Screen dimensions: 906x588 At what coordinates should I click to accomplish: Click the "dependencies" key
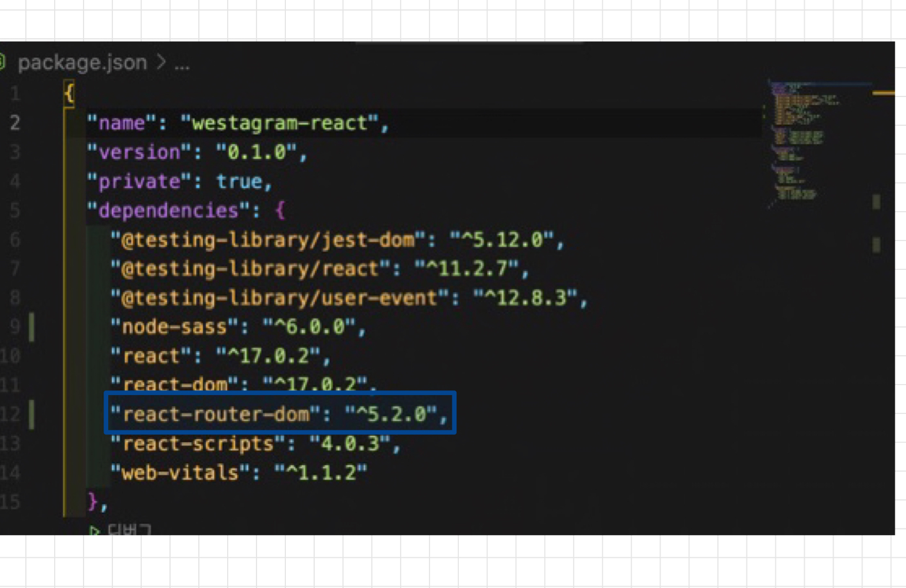(x=168, y=211)
